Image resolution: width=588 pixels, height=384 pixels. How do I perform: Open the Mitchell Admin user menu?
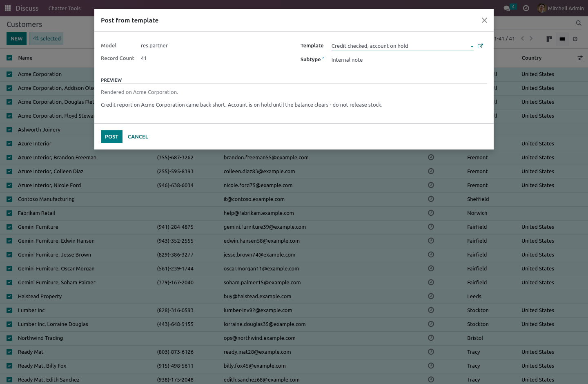click(561, 8)
